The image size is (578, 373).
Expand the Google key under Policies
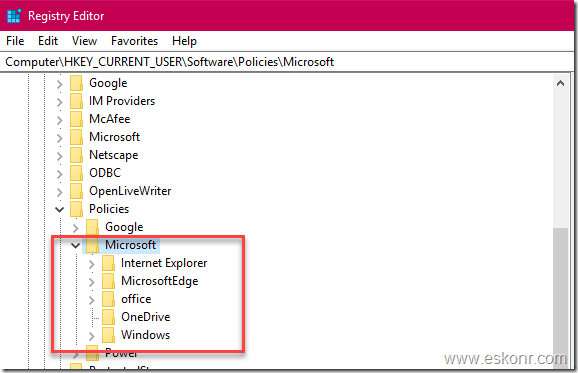pyautogui.click(x=76, y=228)
